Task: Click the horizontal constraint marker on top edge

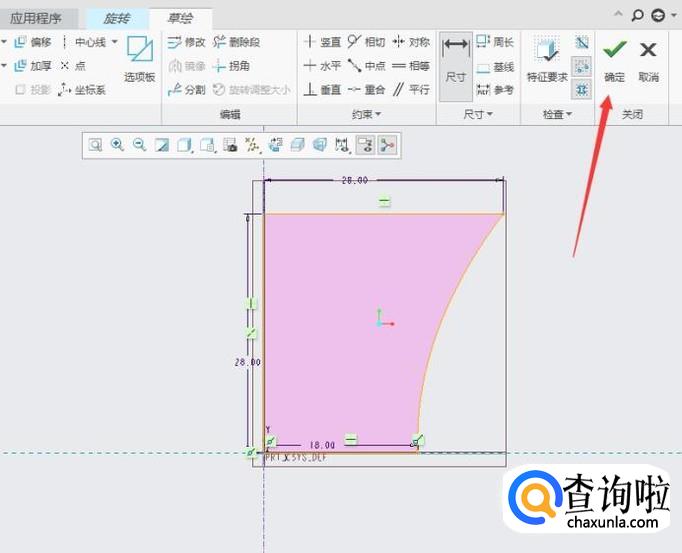Action: [x=384, y=201]
